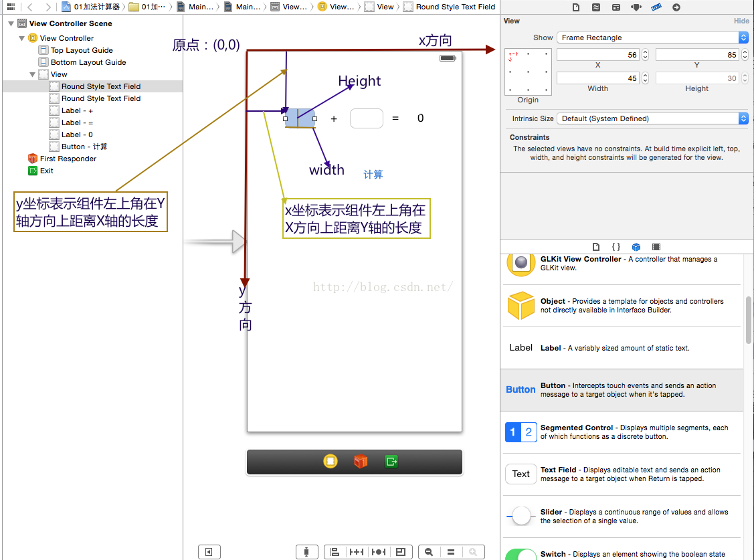Select the View breadcrumb in jump bar
This screenshot has height=560, width=754.
coord(379,7)
